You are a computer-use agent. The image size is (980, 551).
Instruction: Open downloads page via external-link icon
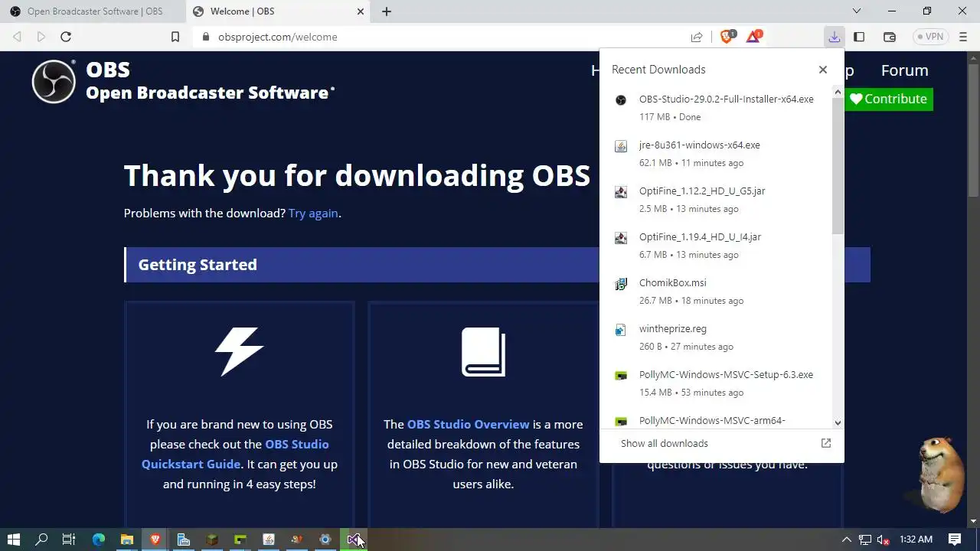point(826,443)
